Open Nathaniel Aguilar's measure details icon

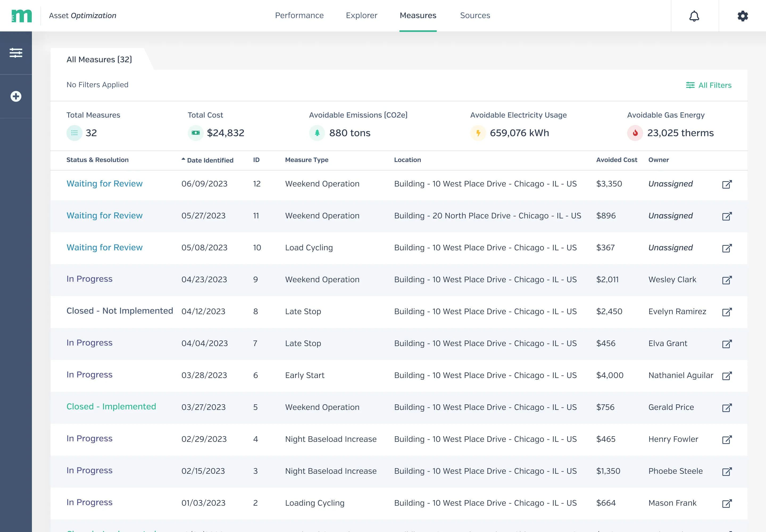727,376
